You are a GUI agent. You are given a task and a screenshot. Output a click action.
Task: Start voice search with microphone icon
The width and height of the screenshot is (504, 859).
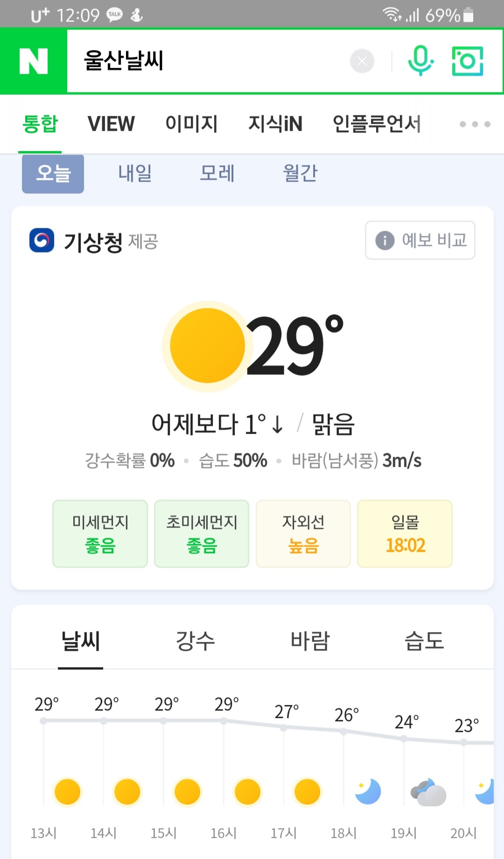pyautogui.click(x=420, y=61)
